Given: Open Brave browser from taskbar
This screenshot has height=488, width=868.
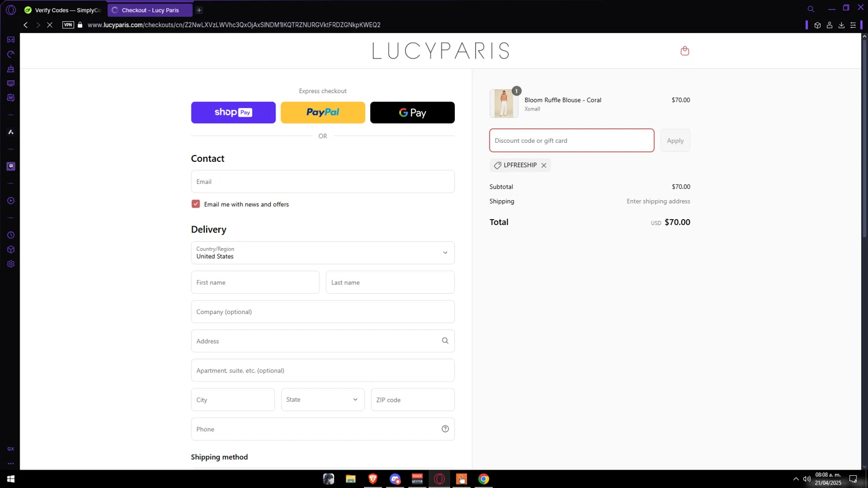Looking at the screenshot, I should click(373, 479).
